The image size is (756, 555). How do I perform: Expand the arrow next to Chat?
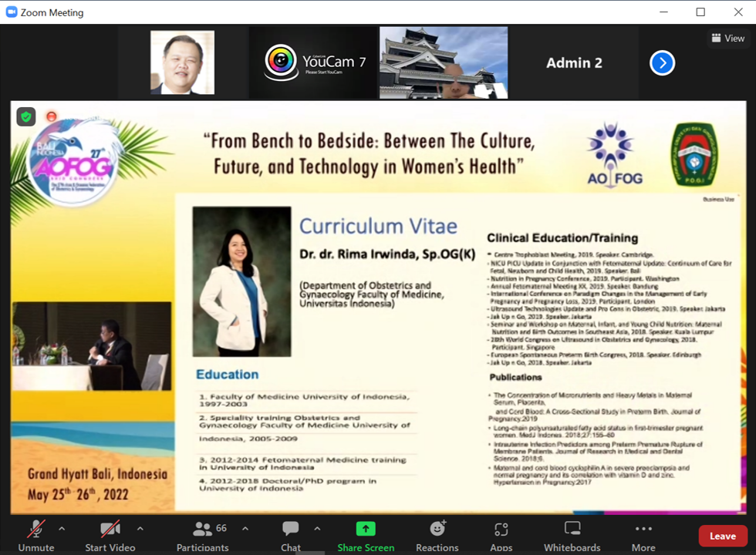point(317,529)
